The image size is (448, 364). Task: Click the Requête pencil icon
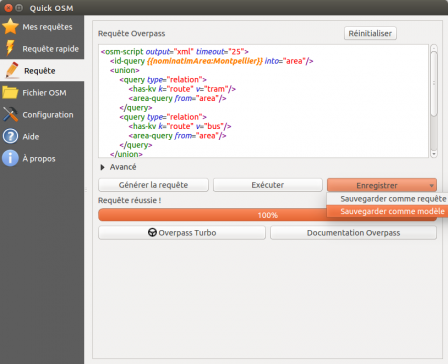tap(12, 70)
